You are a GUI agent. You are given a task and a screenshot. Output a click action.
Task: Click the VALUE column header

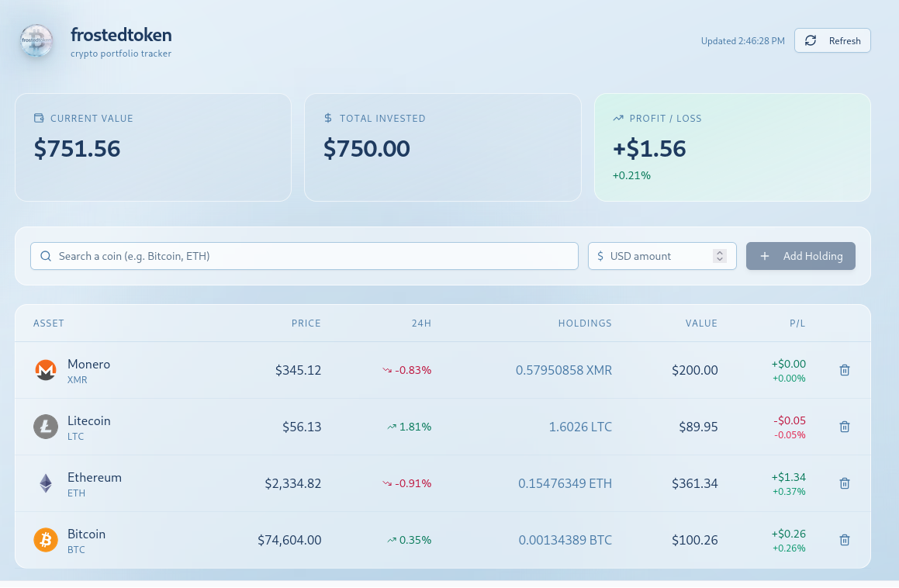[x=701, y=323]
